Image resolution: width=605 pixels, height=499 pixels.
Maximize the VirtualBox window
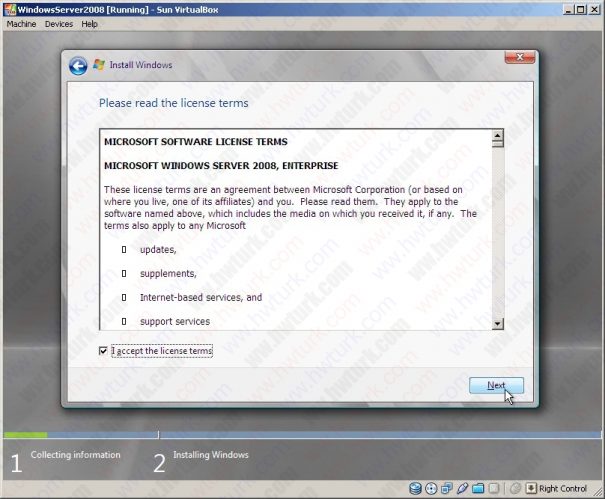click(581, 10)
